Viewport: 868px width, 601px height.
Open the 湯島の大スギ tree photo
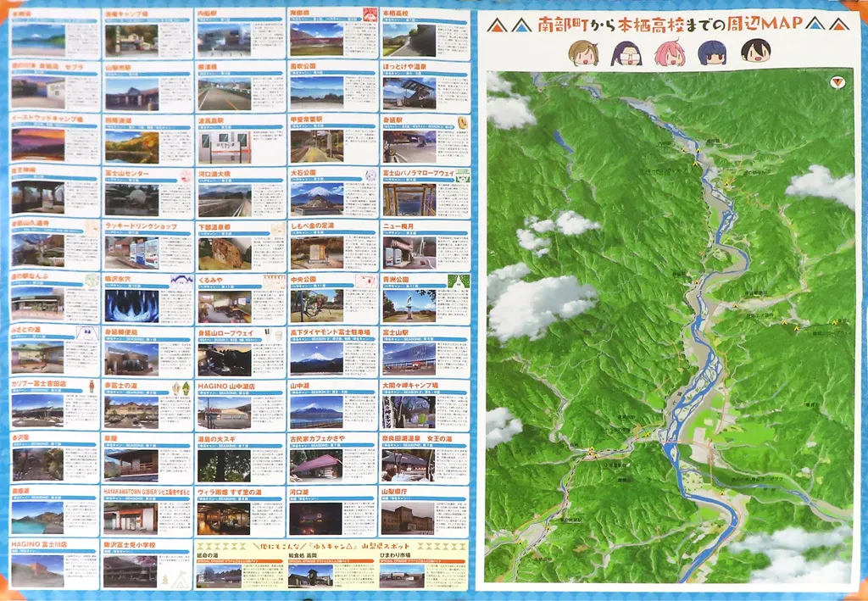tap(224, 465)
